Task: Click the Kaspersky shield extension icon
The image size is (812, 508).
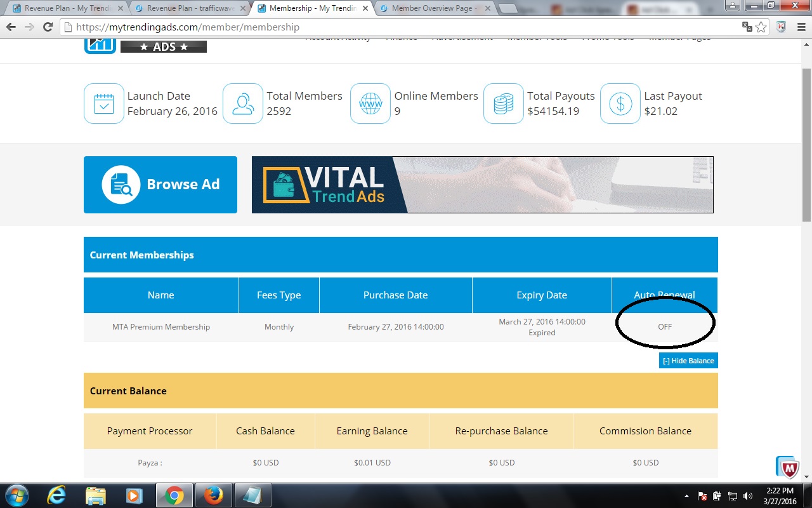Action: coord(782,27)
